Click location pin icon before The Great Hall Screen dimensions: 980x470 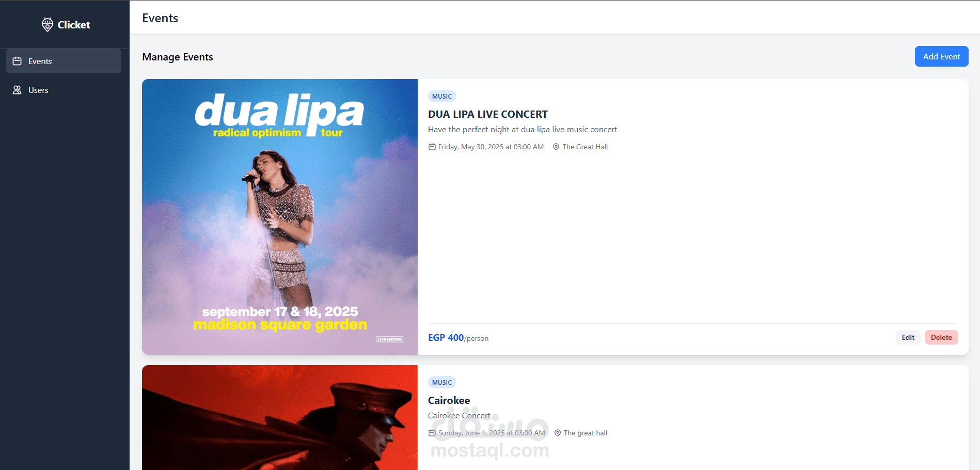pos(556,147)
